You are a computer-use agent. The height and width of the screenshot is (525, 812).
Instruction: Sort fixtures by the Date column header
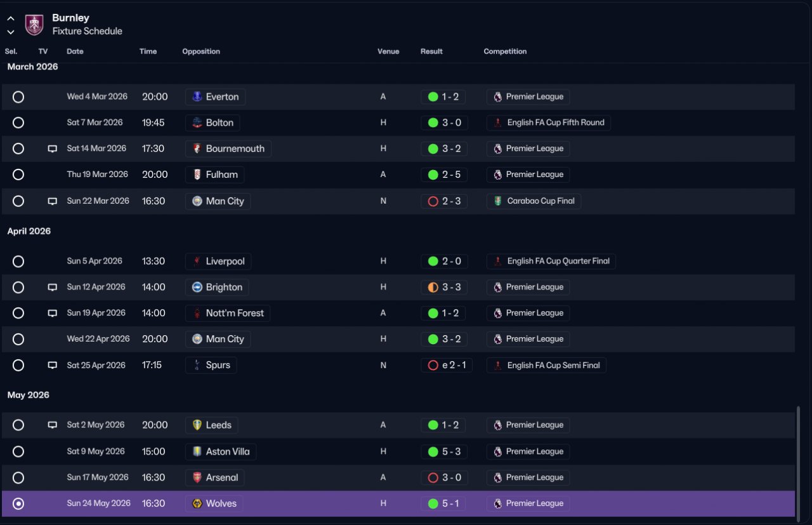(x=75, y=51)
